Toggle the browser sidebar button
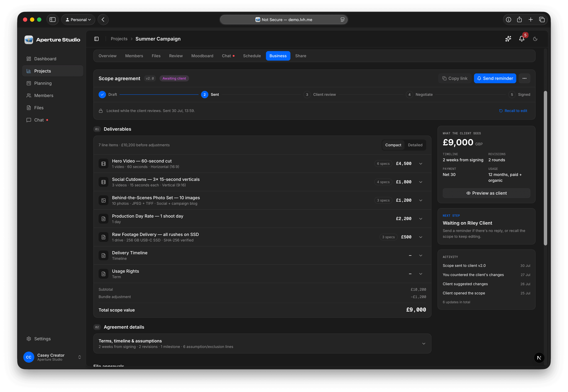The image size is (568, 392). click(53, 20)
